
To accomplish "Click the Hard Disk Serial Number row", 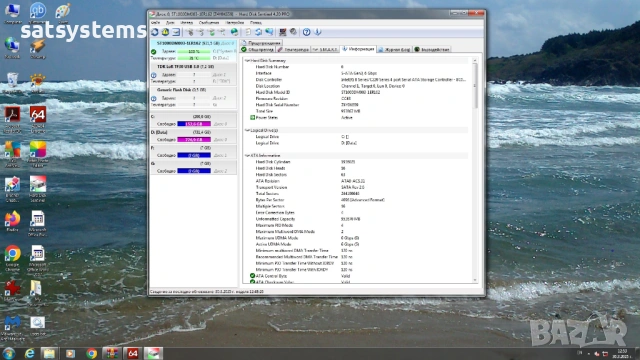I will tap(357, 105).
